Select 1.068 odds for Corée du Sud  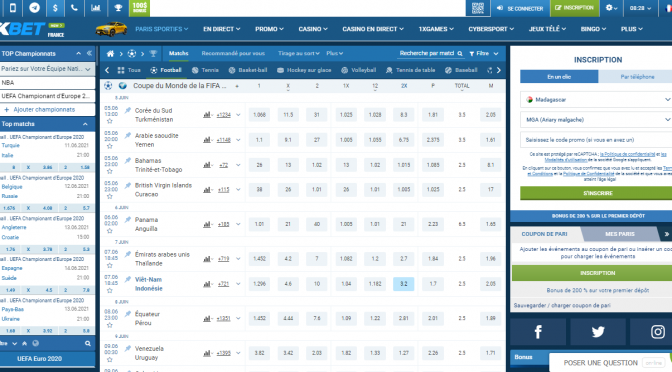(259, 115)
